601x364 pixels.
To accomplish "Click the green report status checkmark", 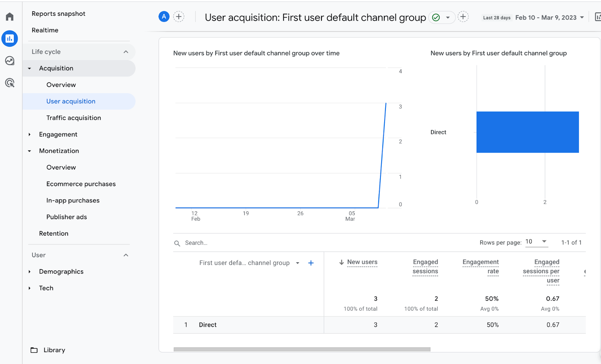I will point(436,18).
